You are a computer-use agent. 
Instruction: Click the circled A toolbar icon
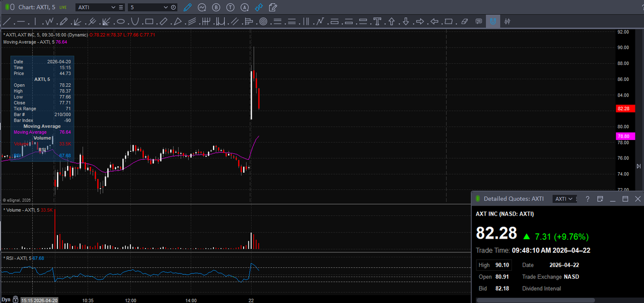pyautogui.click(x=245, y=8)
